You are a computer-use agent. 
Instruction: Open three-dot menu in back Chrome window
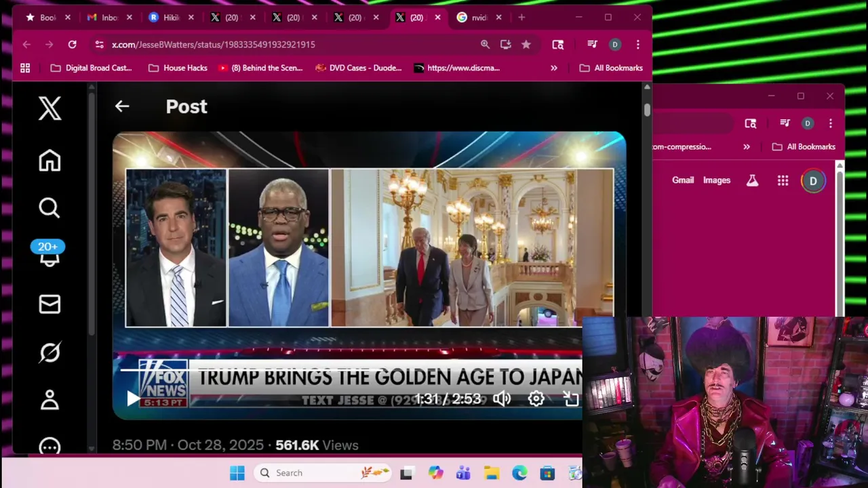(x=831, y=123)
